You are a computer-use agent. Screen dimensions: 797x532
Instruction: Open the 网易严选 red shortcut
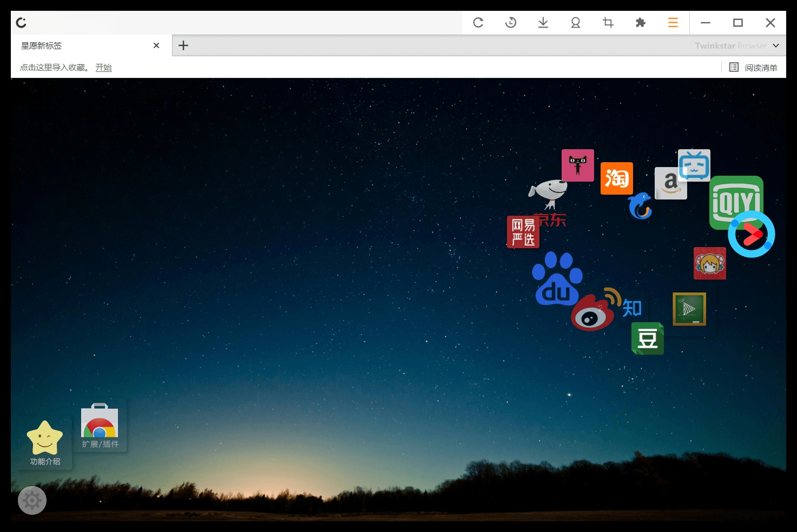[523, 232]
